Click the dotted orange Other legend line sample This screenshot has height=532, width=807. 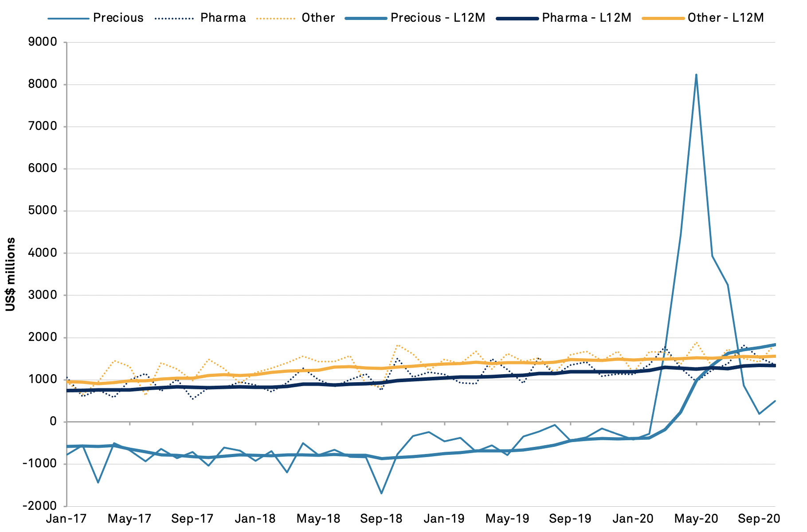(275, 18)
